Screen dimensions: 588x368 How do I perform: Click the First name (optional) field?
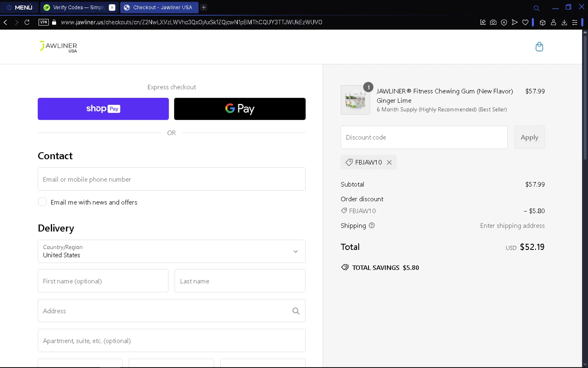click(103, 281)
